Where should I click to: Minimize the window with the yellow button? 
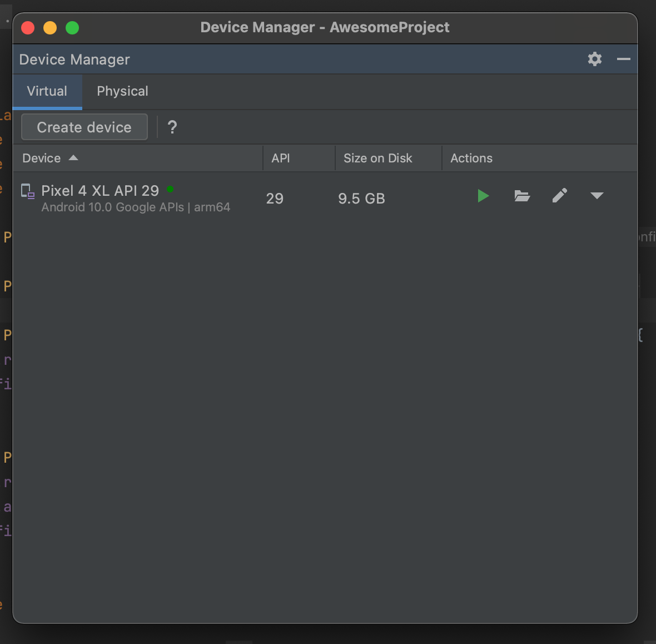(x=50, y=28)
